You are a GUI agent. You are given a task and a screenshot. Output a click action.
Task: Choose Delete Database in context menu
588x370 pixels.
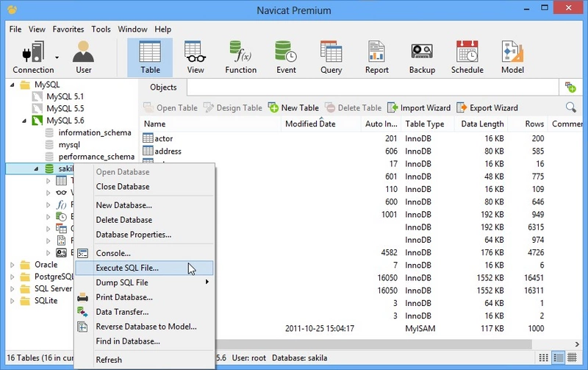(x=144, y=220)
